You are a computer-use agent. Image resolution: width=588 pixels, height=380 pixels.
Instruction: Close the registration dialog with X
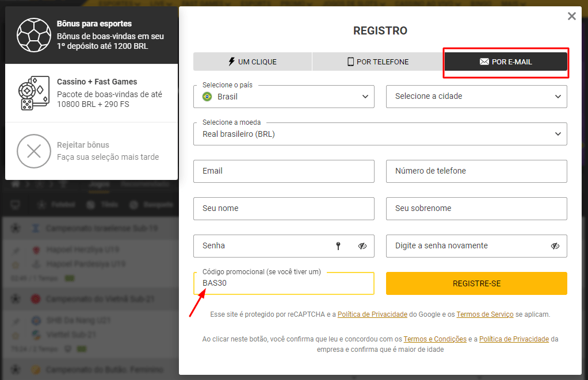coord(571,16)
